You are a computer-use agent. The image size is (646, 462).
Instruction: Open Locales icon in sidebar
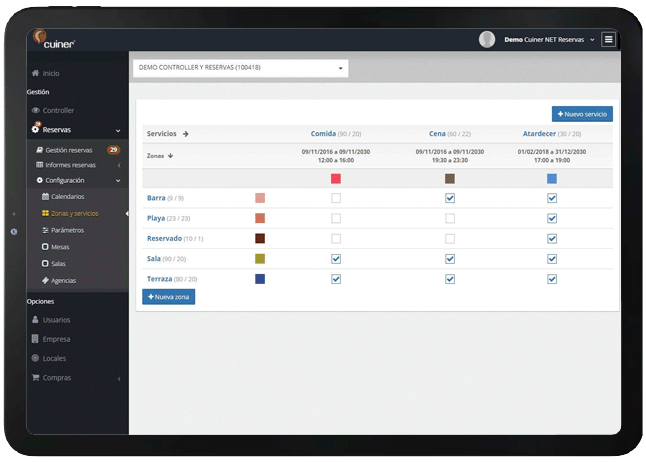click(35, 358)
